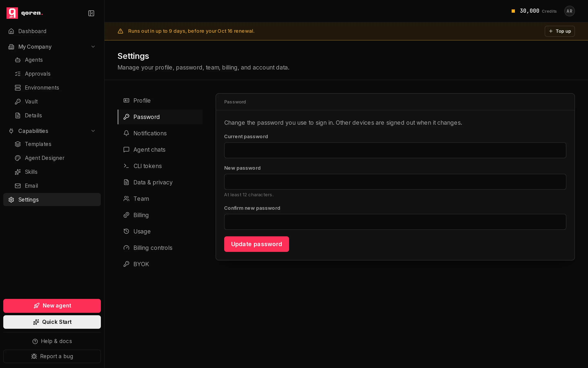Collapse the sidebar with the panel icon
Image resolution: width=588 pixels, height=368 pixels.
(91, 13)
